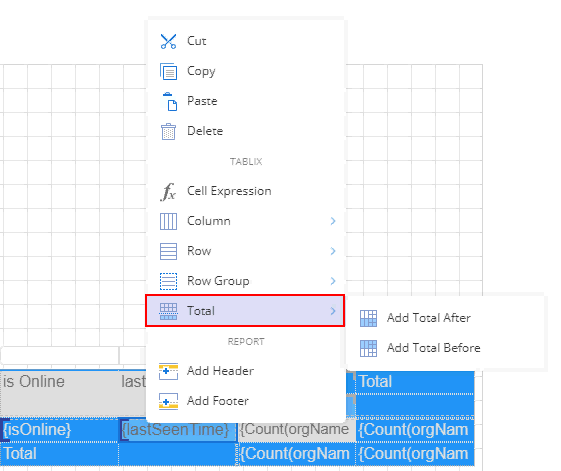Click the Add Total After grid icon

(x=368, y=318)
